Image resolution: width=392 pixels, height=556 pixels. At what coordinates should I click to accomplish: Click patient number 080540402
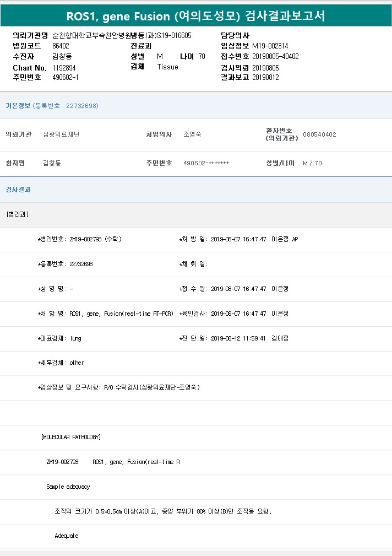point(319,134)
